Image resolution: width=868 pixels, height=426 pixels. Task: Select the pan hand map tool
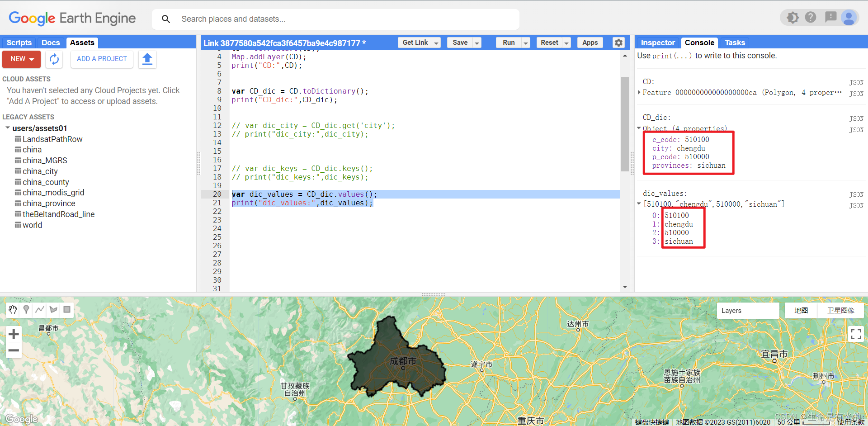click(x=13, y=309)
